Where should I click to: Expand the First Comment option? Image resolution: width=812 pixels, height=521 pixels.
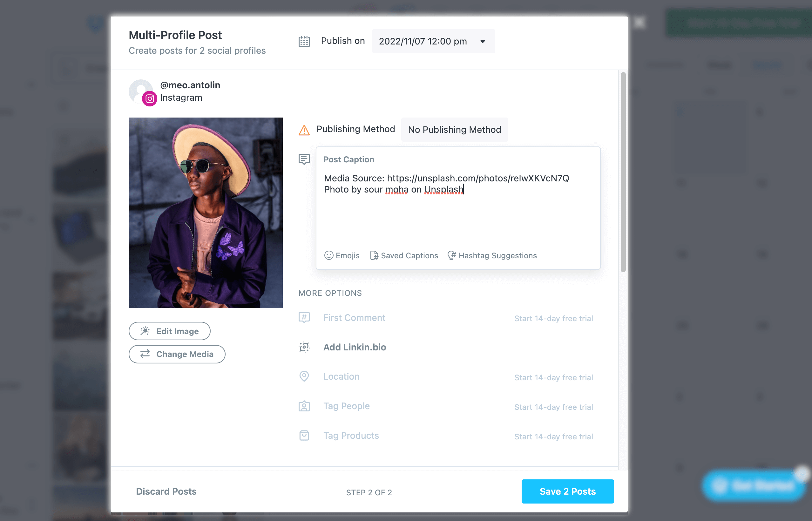[x=354, y=318]
